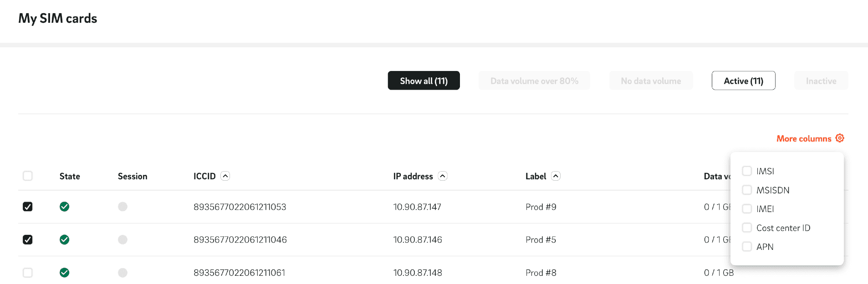Filter by Active (11) SIM cards
The width and height of the screenshot is (868, 284).
pyautogui.click(x=743, y=81)
